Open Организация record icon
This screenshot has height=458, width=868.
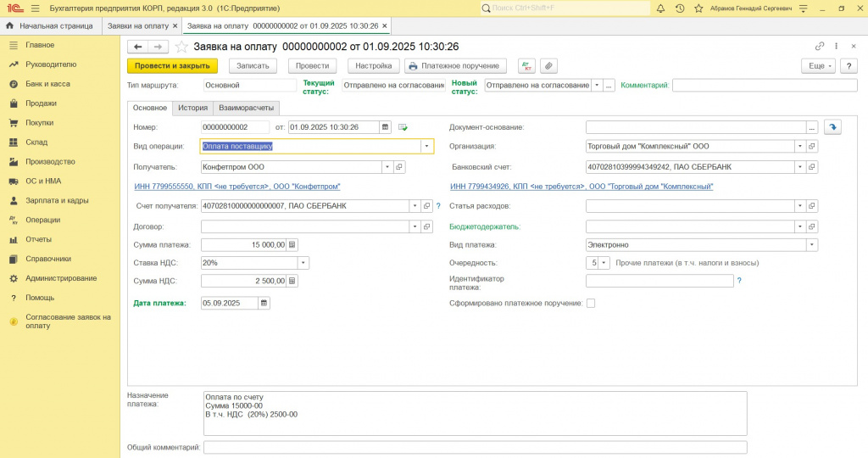coord(811,146)
